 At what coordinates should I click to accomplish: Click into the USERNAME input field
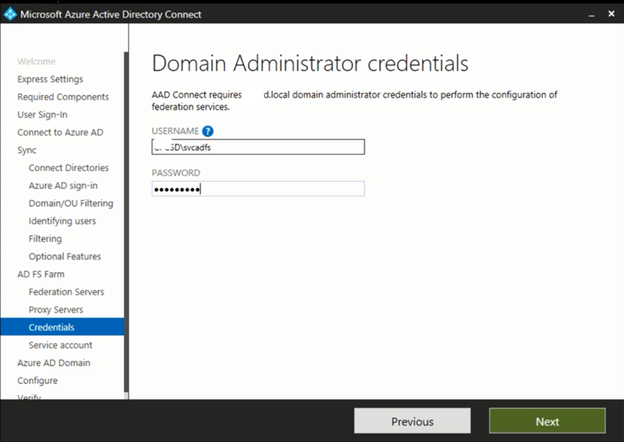[258, 147]
